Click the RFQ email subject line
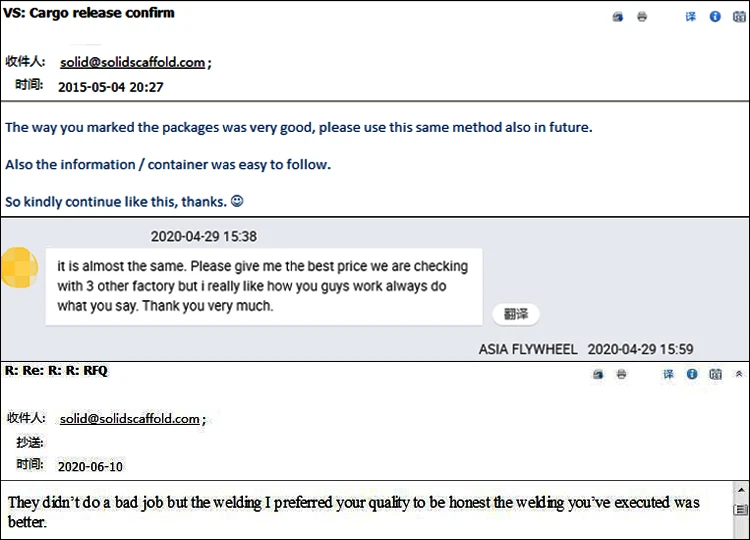 56,371
